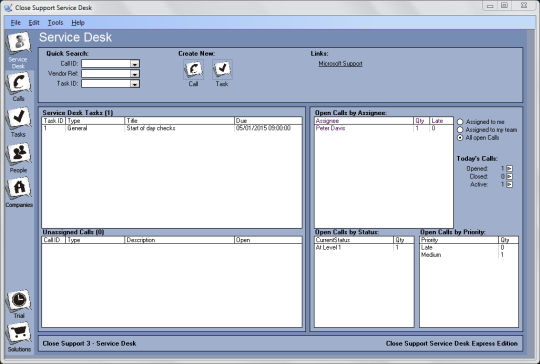
Task: Select the Late priority row
Action: [469, 248]
